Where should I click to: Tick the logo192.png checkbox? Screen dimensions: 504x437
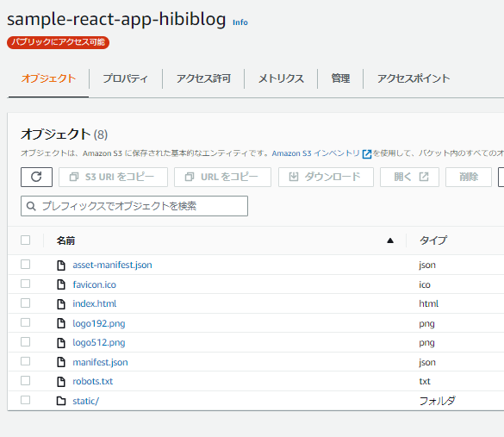tap(25, 322)
